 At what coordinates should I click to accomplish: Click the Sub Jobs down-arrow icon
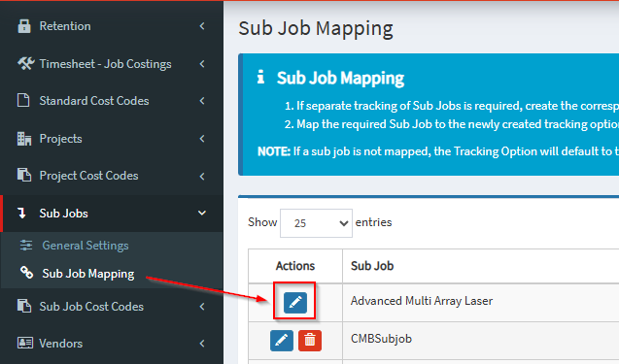pyautogui.click(x=21, y=213)
